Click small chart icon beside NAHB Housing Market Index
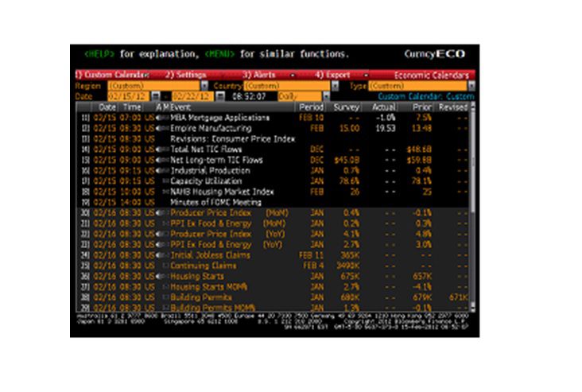 coord(166,192)
